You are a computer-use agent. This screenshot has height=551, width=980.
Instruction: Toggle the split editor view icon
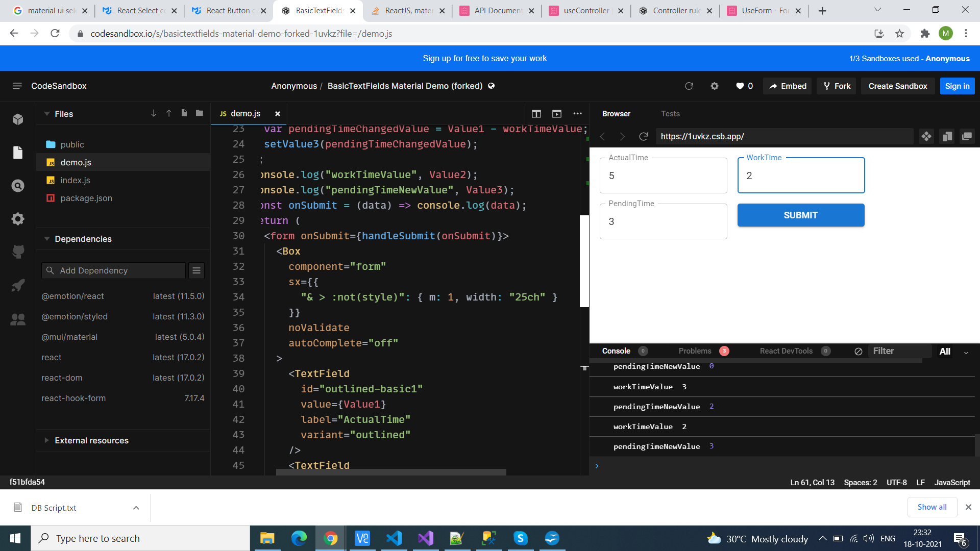[x=536, y=114]
